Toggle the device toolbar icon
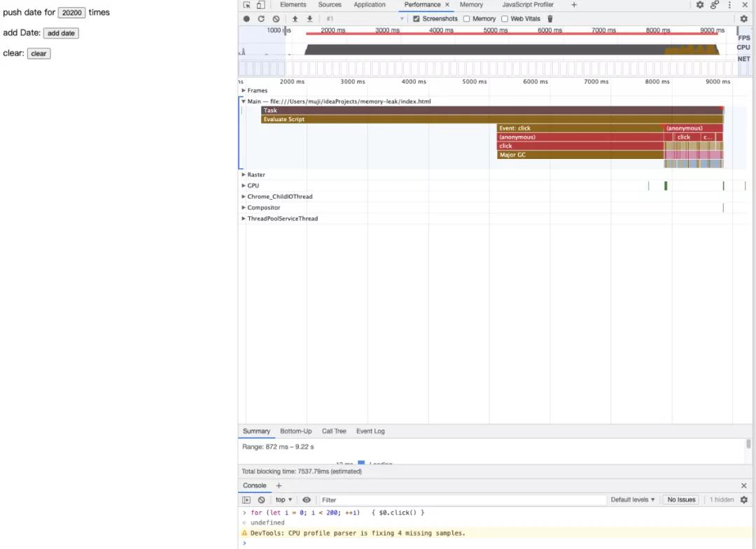 pos(261,5)
